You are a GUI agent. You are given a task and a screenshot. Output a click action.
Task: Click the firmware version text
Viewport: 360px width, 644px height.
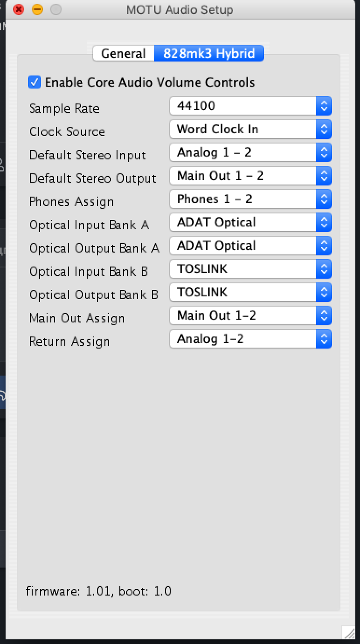(98, 592)
